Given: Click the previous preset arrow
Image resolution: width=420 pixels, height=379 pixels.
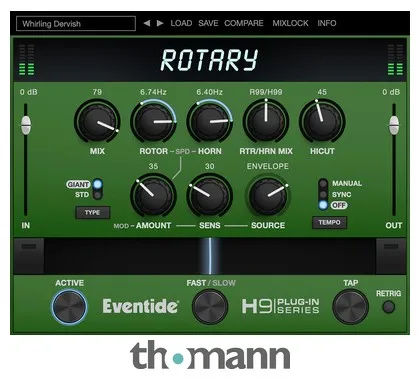Looking at the screenshot, I should tap(147, 23).
